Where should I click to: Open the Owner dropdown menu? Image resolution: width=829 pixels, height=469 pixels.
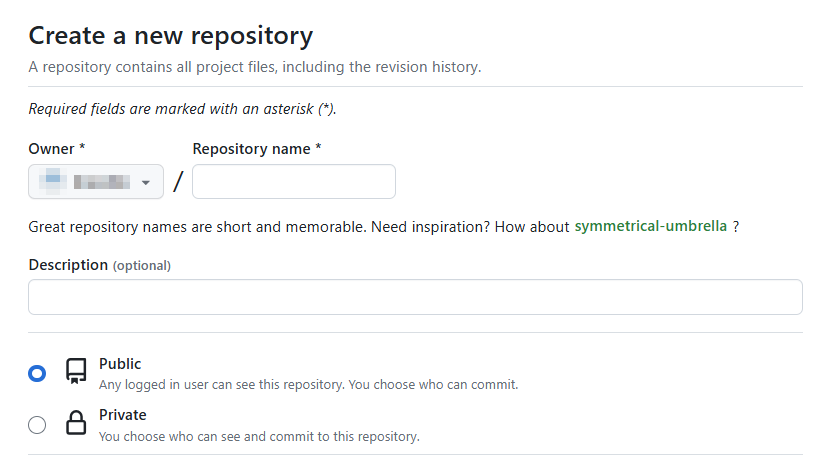pyautogui.click(x=96, y=182)
